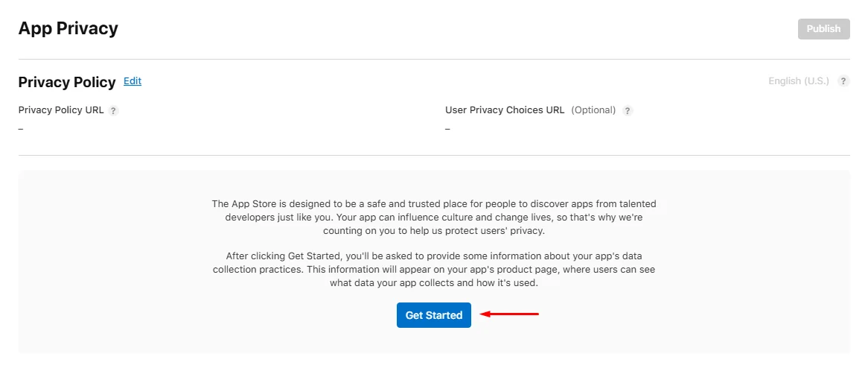Select the empty dash under User Privacy Choices URL
This screenshot has width=868, height=374.
click(x=447, y=129)
